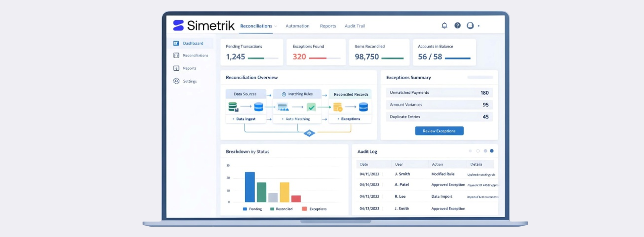644x237 pixels.
Task: Expand the Reconciliations dropdown chevron
Action: coord(276,26)
